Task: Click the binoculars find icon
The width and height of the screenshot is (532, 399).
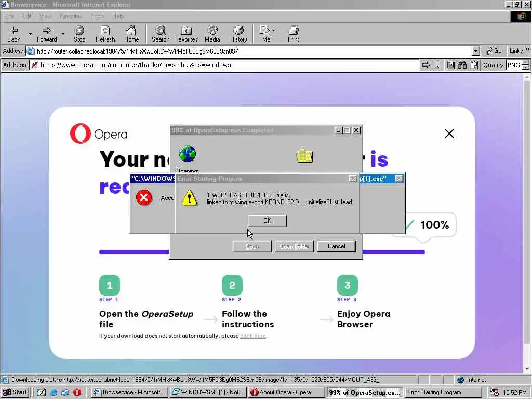Action: pos(462,65)
